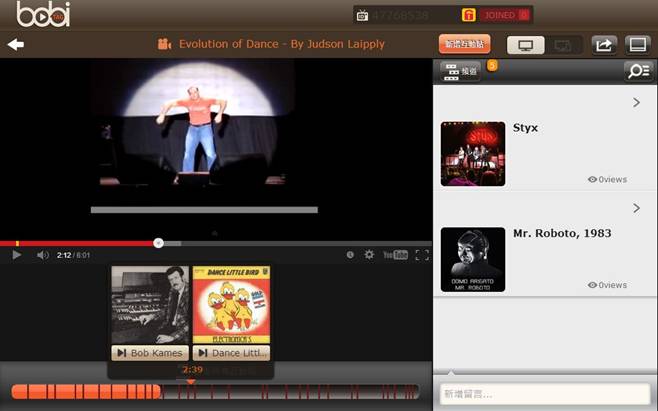The image size is (658, 411).
Task: Click the Mr. Roboto, 1983 title
Action: 562,233
